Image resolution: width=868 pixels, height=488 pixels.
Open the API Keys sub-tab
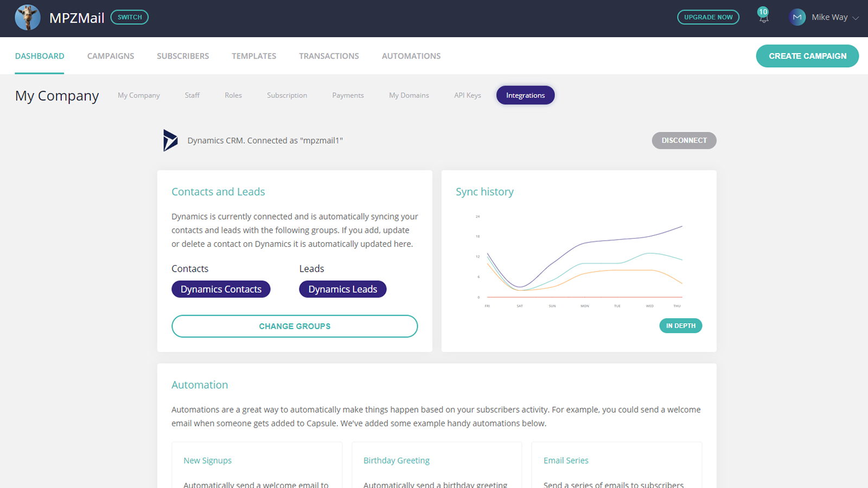coord(468,95)
